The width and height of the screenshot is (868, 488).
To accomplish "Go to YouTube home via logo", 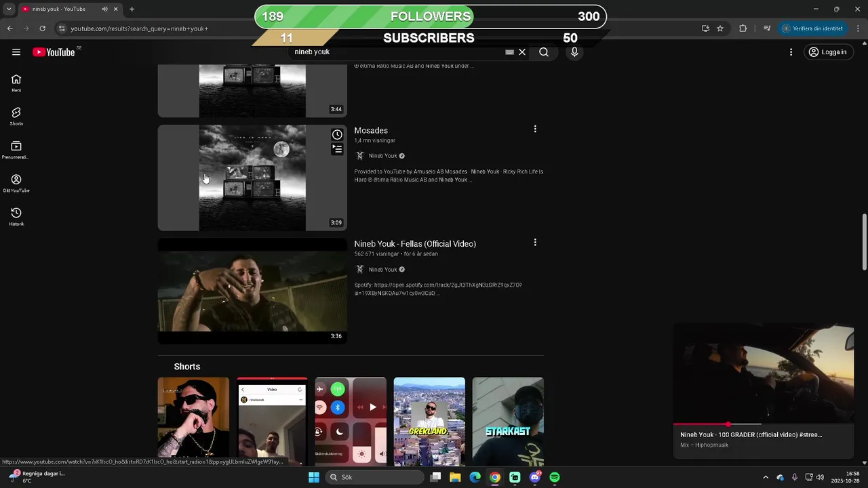I will (x=54, y=52).
